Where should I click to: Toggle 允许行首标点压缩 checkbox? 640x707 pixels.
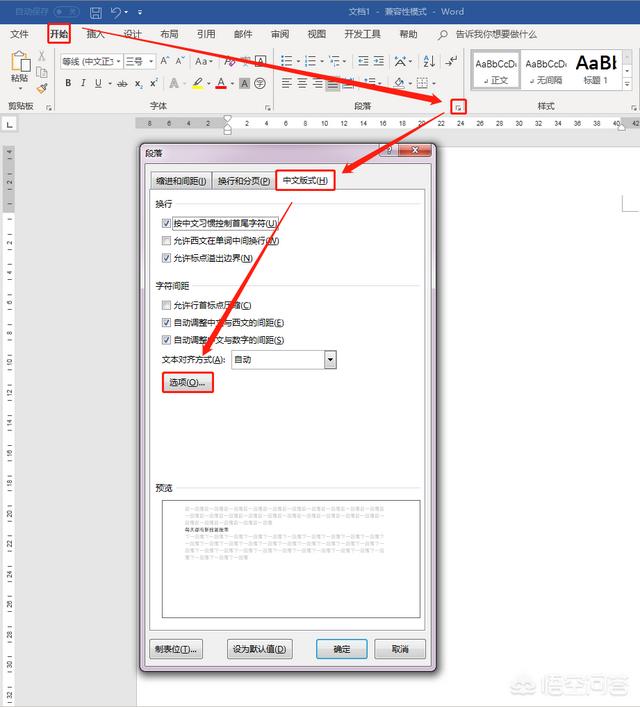pos(166,305)
